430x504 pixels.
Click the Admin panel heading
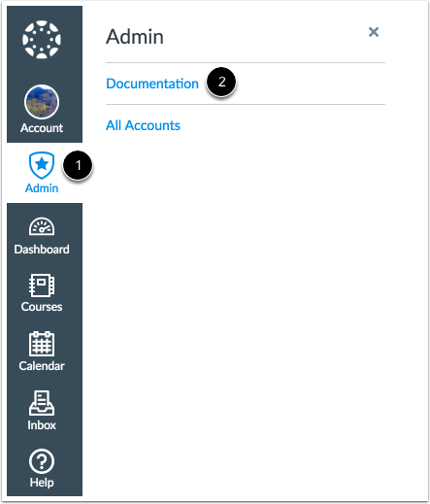[x=135, y=37]
